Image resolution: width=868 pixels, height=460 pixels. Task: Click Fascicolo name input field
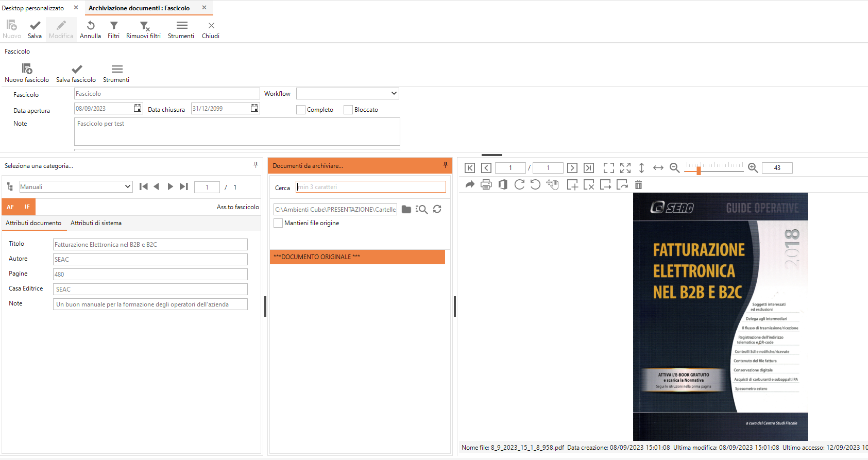167,93
